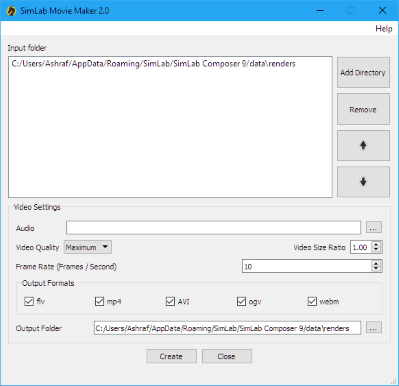Select the renders path in the Input folder list
Screen dimensions: 399x386
pyautogui.click(x=153, y=64)
